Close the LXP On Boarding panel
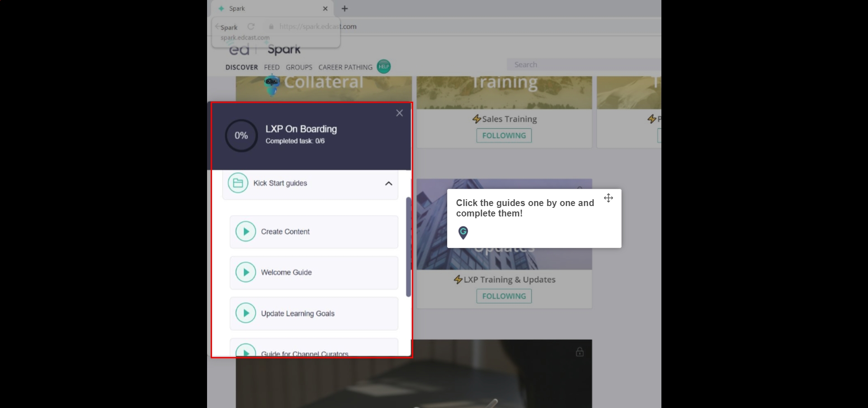Viewport: 868px width, 408px height. [399, 113]
